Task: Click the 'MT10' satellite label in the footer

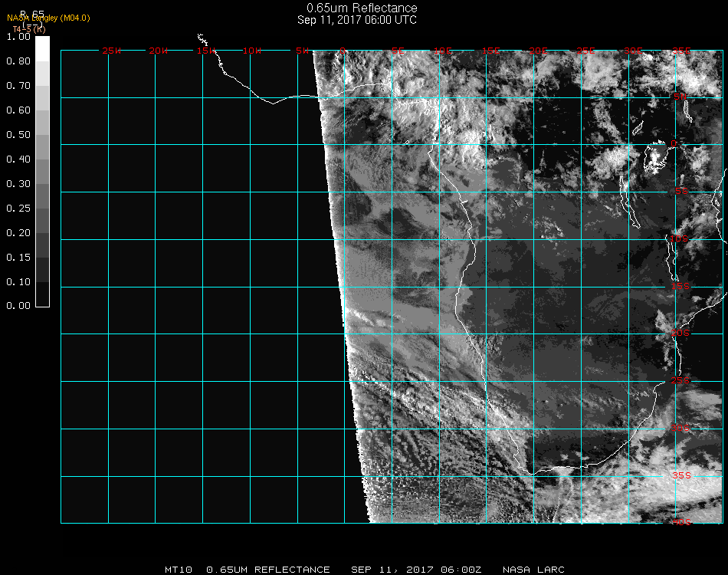Action: [179, 570]
